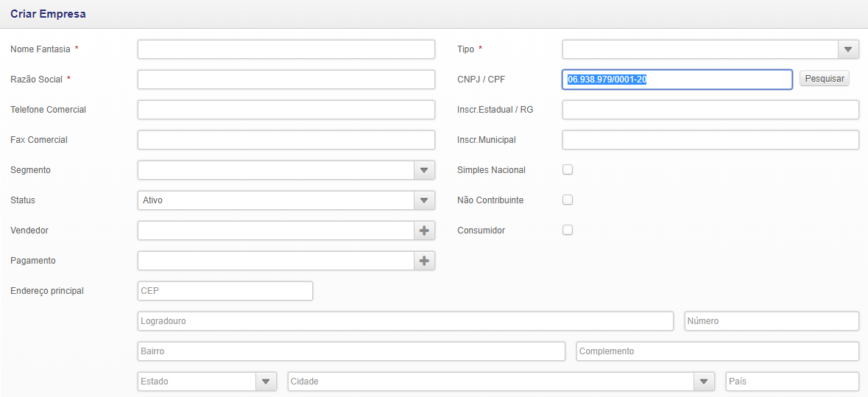Screen dimensions: 868x397
Task: Check the Consumidor checkbox
Action: [568, 231]
